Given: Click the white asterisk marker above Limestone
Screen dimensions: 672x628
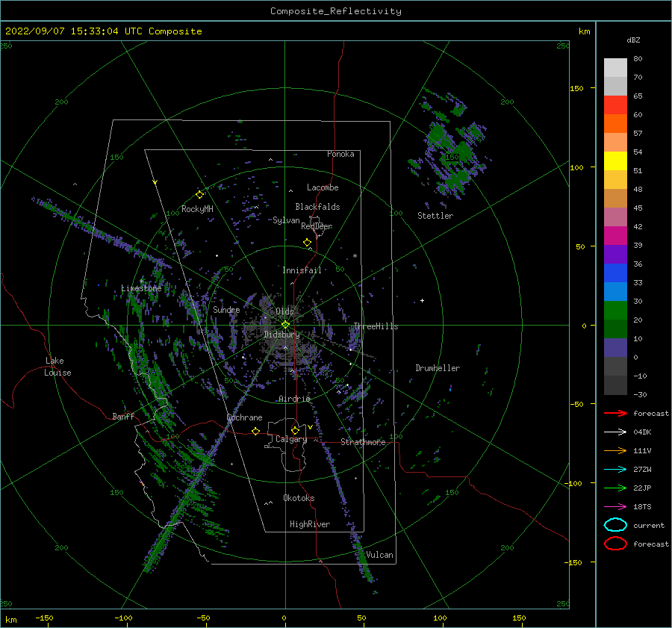Looking at the screenshot, I should 141,282.
